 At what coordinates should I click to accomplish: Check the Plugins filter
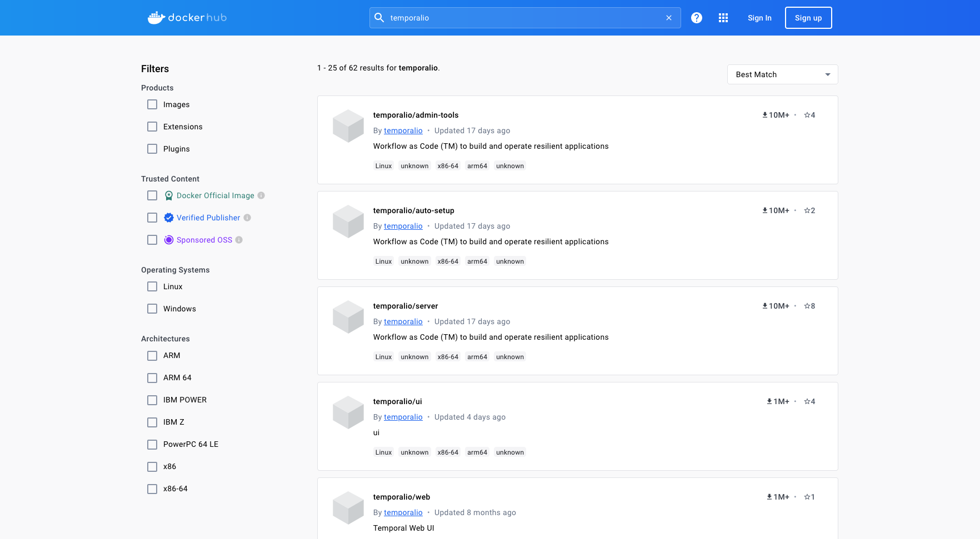point(152,149)
